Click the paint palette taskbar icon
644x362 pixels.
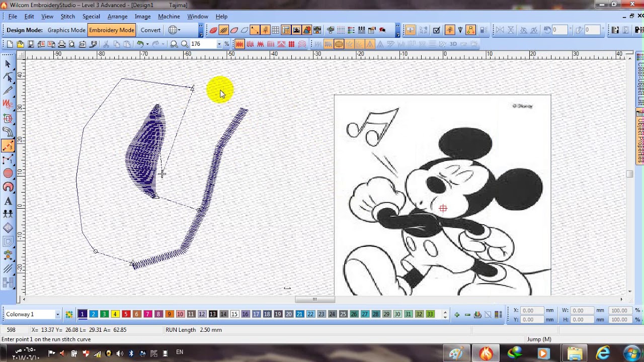456,353
